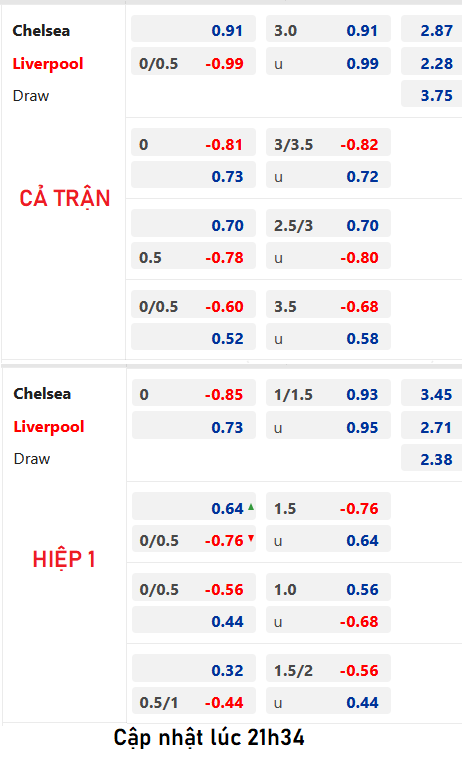Select full-match Draw odds 3.75
Screen dimensions: 462x758
coord(432,95)
